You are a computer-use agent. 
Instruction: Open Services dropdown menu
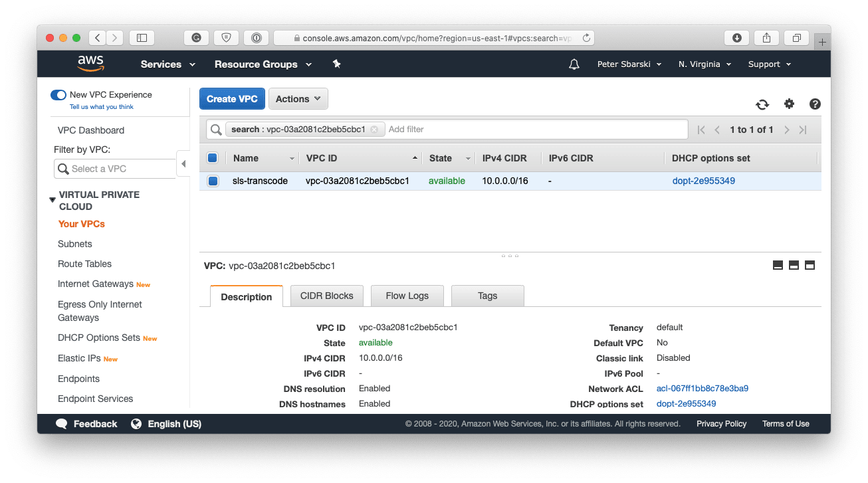pos(168,64)
